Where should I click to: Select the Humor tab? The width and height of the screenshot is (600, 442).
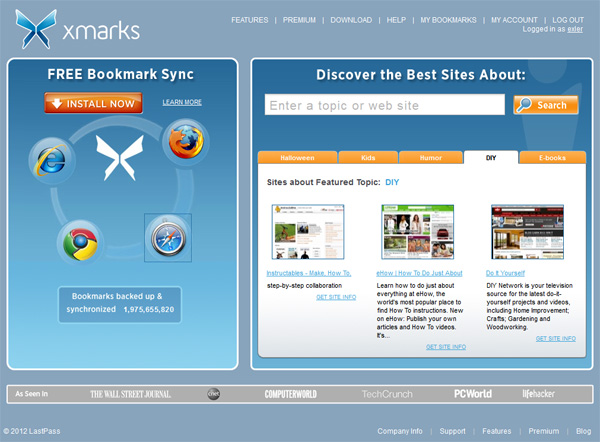point(430,158)
